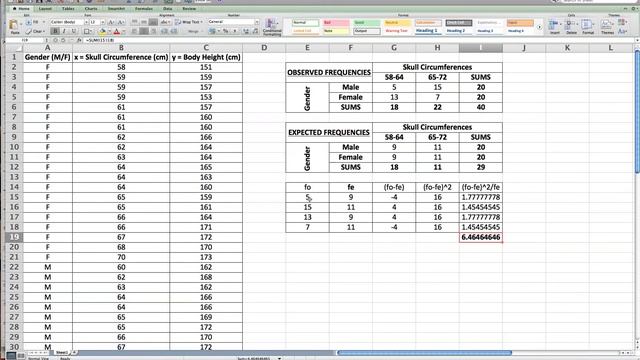Click the "(fo-fe)^2/fe" header cell
This screenshot has height=360, width=640.
click(x=481, y=187)
